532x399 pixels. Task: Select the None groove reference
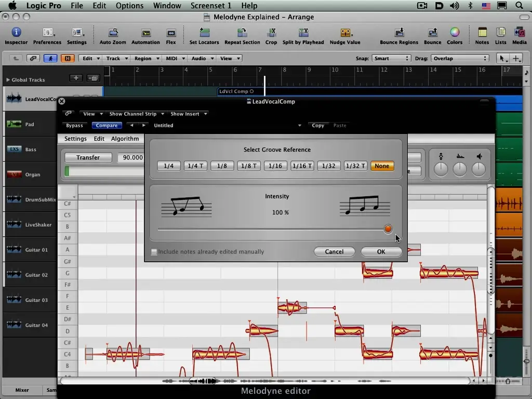pyautogui.click(x=382, y=166)
